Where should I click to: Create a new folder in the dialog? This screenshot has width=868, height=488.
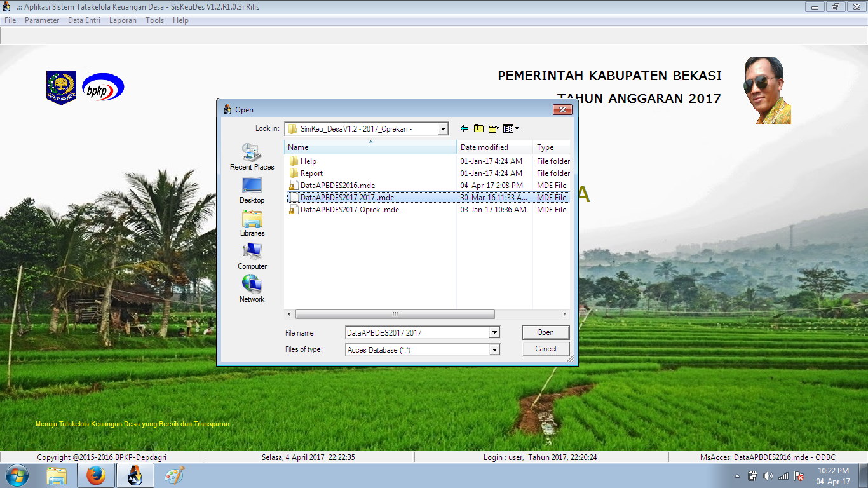click(493, 128)
